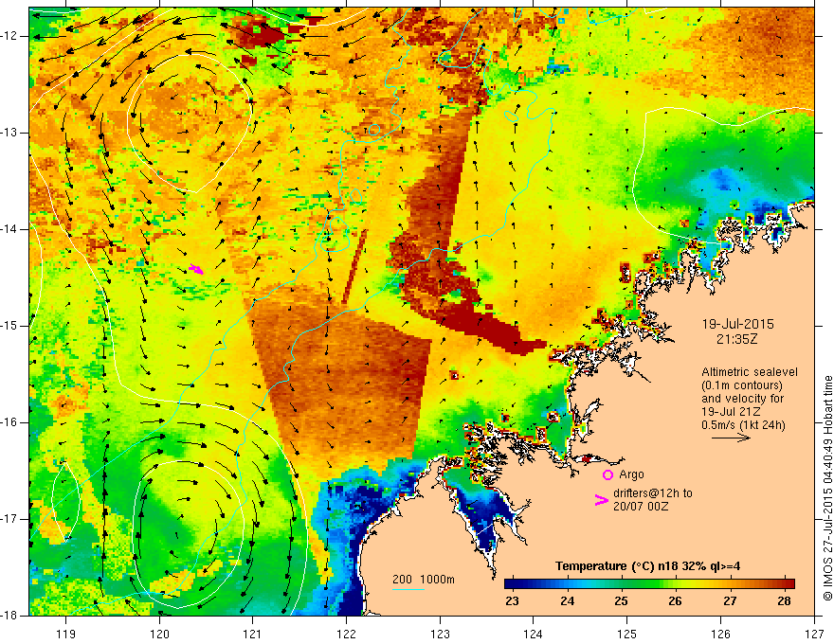The height and width of the screenshot is (644, 834).
Task: Click the temperature color bar at 26
Action: click(x=675, y=583)
